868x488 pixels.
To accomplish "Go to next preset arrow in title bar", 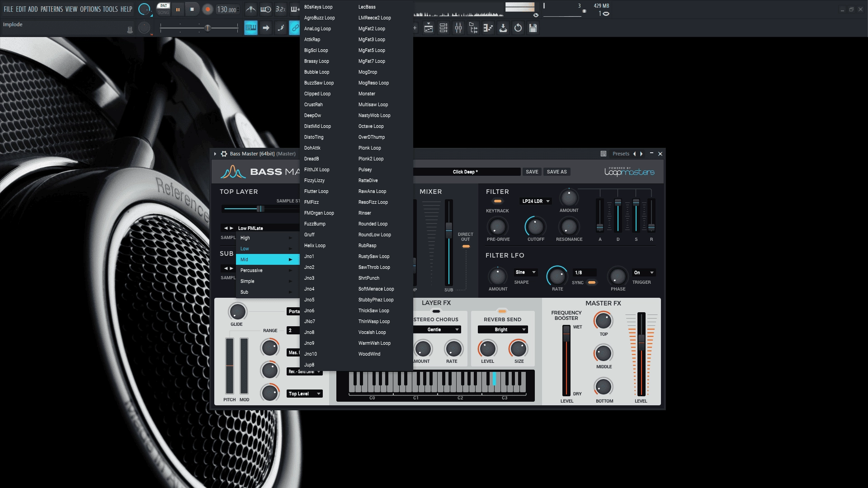I will (x=641, y=154).
